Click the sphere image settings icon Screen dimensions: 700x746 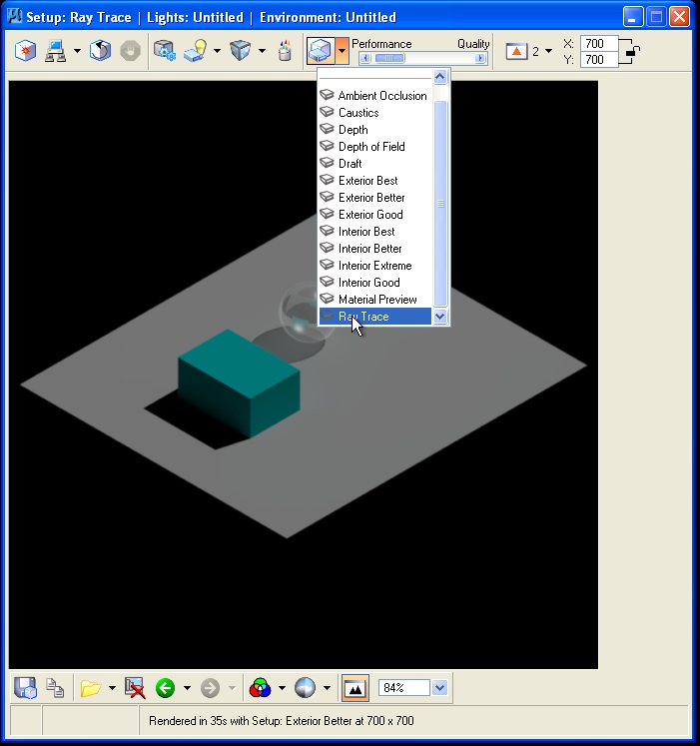(x=305, y=688)
